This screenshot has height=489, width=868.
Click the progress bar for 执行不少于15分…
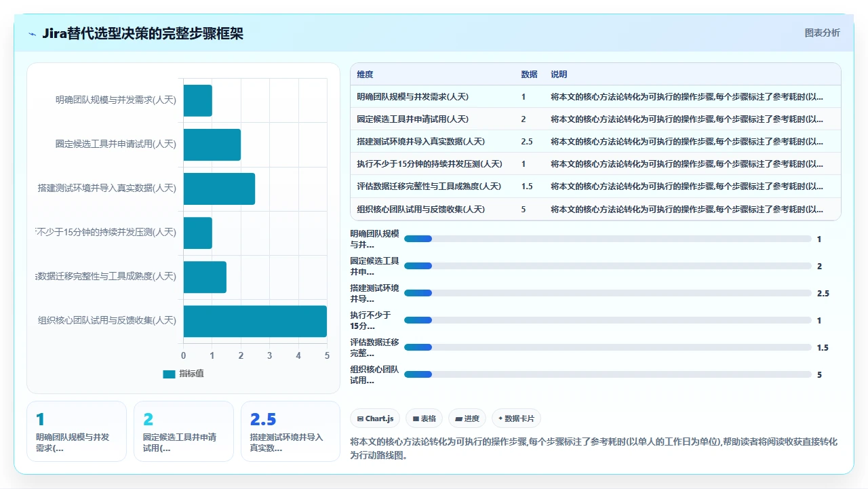click(x=608, y=320)
